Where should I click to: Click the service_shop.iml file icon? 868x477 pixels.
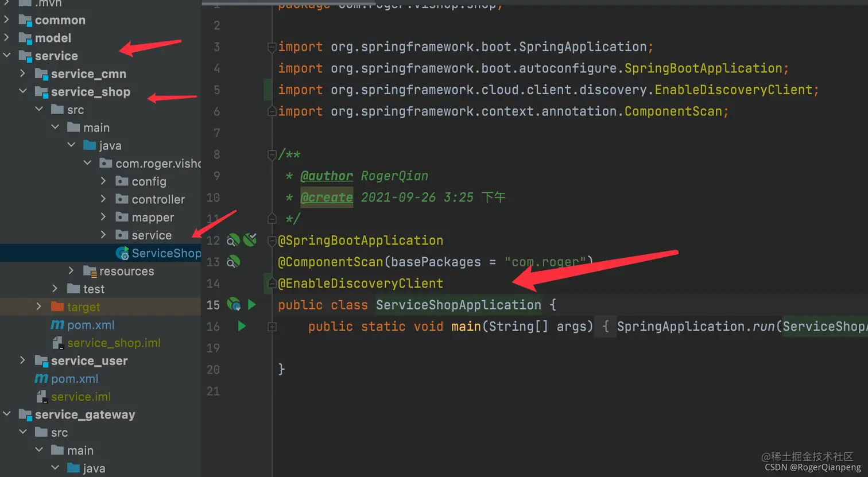(57, 343)
